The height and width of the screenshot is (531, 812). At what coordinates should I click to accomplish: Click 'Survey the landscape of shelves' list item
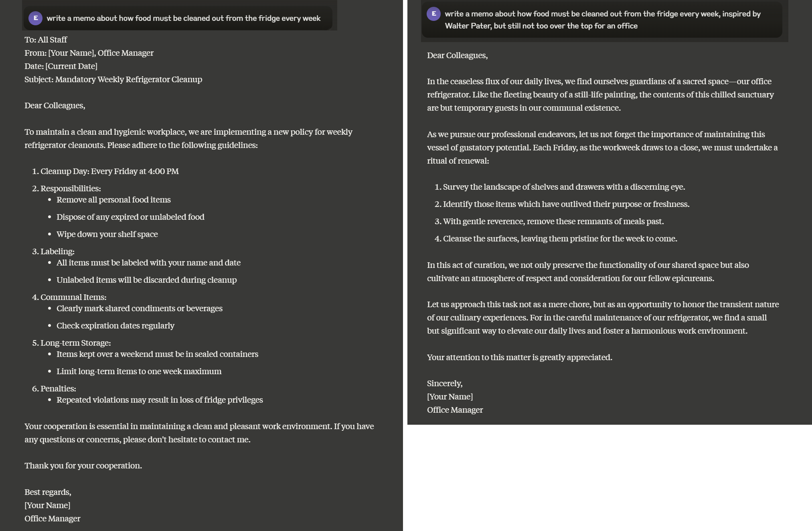[564, 187]
